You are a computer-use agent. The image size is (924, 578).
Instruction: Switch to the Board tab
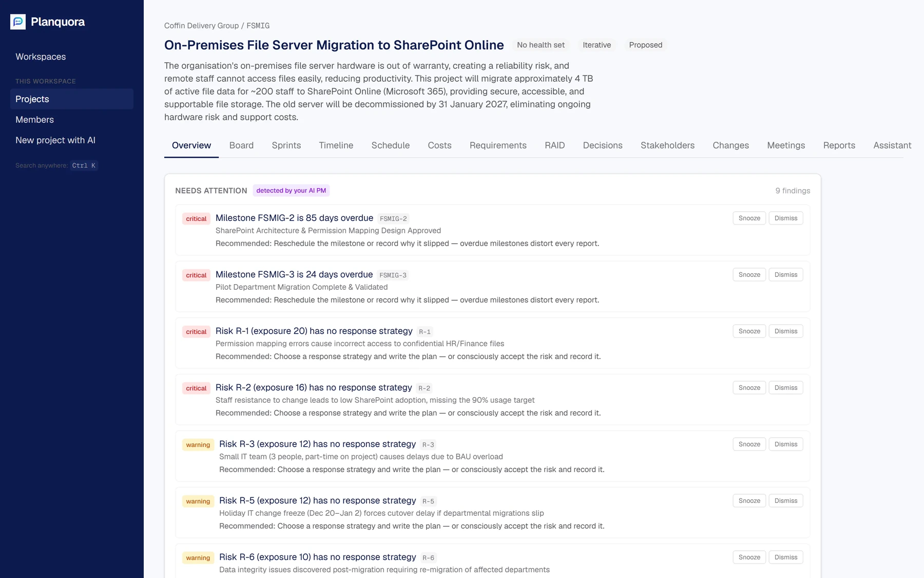pyautogui.click(x=241, y=145)
